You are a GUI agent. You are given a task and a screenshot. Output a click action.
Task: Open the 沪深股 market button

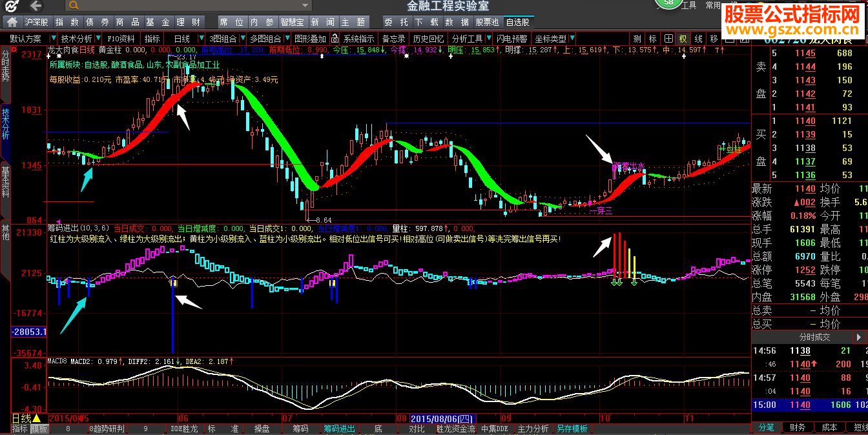pyautogui.click(x=37, y=21)
